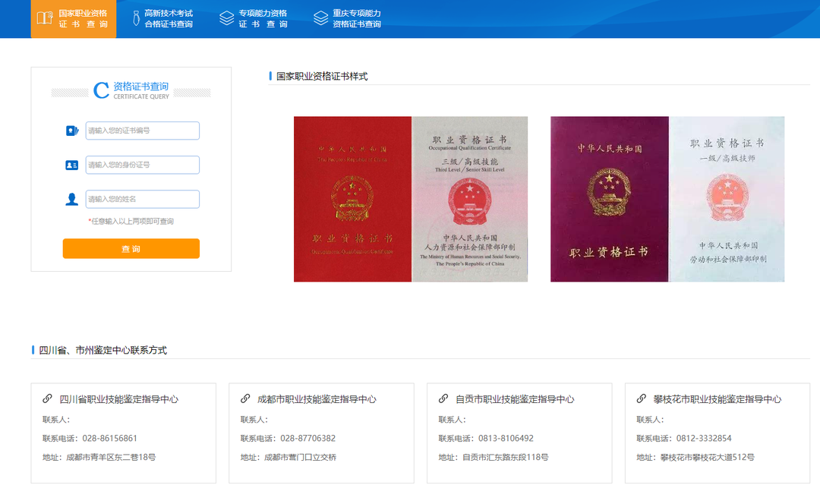Viewport: 820px width, 504px height.
Task: Focus the 请输入您的姓名 input field
Action: pyautogui.click(x=142, y=199)
